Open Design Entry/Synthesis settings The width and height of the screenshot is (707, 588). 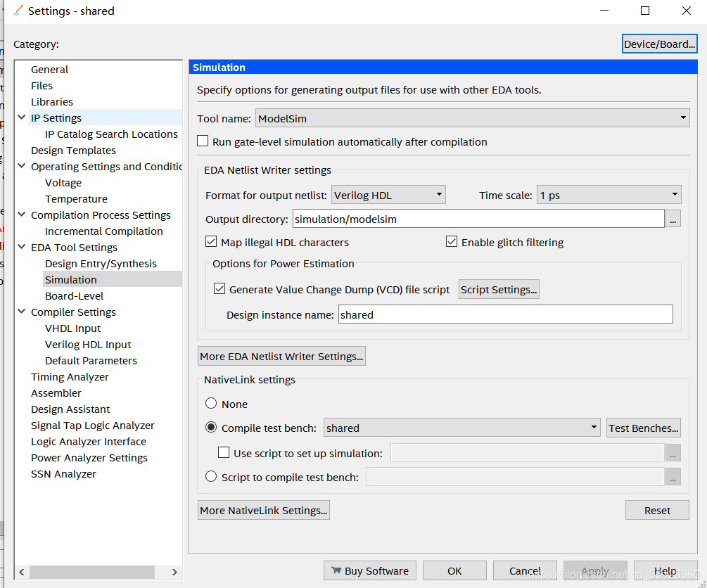tap(101, 264)
